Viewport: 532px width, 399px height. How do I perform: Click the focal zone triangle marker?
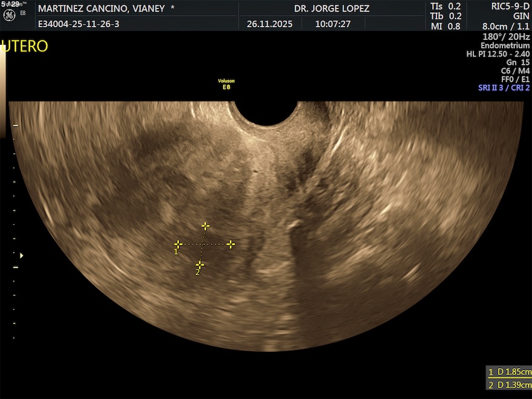point(22,255)
